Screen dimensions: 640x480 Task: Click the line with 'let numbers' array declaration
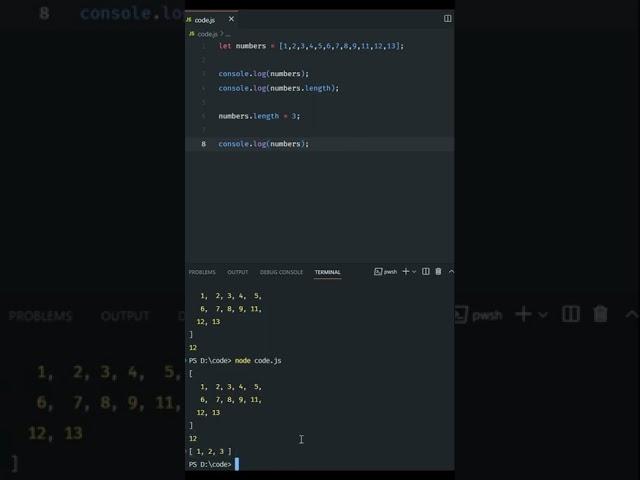311,46
